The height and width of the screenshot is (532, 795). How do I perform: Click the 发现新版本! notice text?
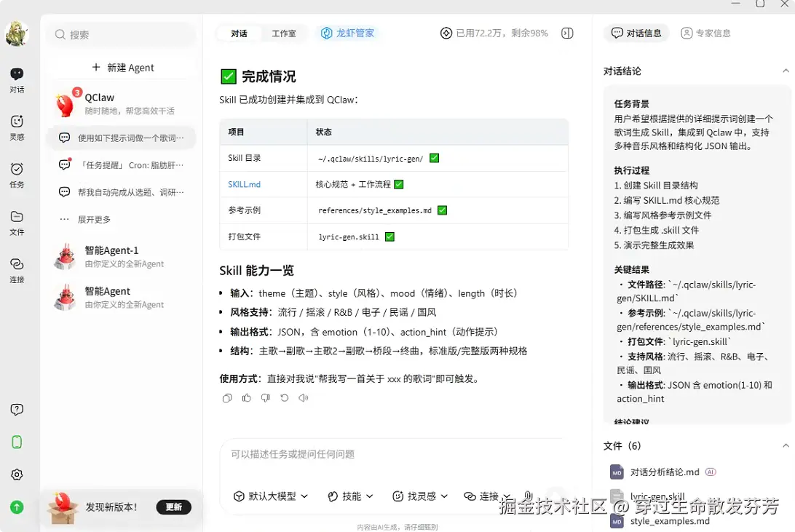point(111,507)
